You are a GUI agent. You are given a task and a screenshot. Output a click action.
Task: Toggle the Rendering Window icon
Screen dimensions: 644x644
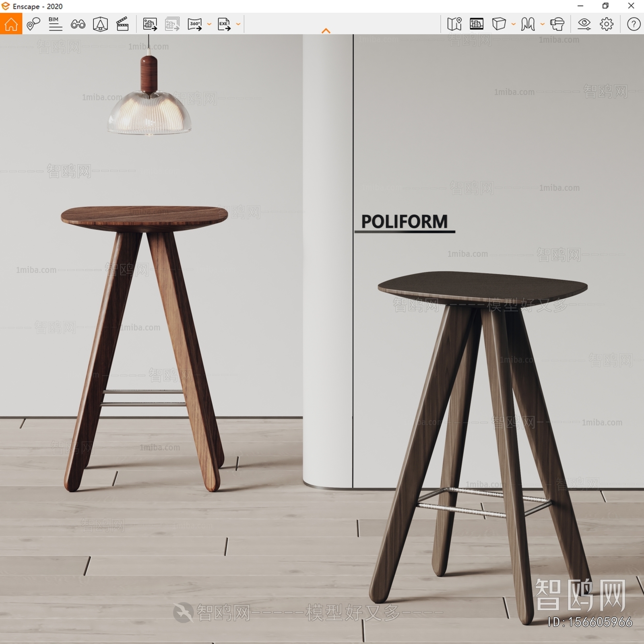click(x=477, y=24)
